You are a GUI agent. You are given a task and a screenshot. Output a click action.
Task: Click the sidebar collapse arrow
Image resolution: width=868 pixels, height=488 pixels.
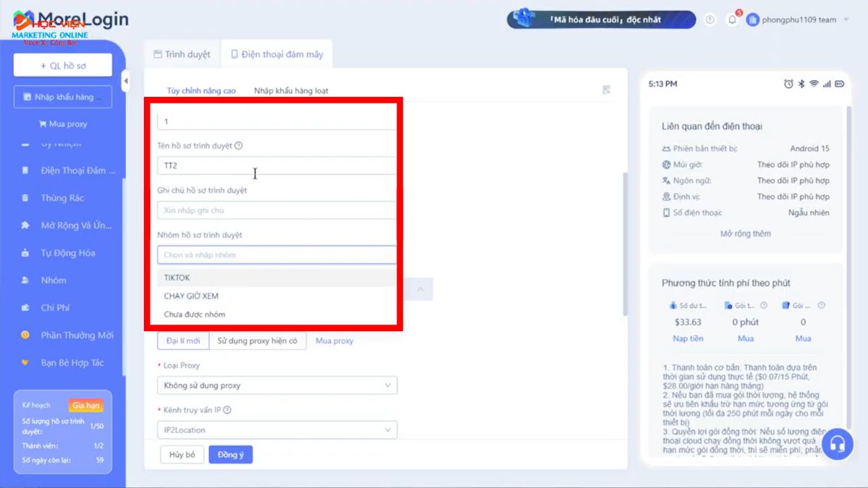pyautogui.click(x=126, y=80)
